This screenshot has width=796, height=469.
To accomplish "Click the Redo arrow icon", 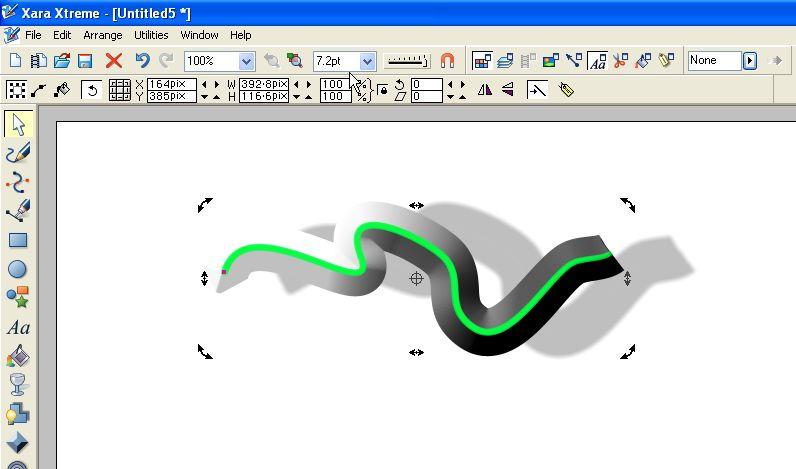I will pyautogui.click(x=166, y=61).
